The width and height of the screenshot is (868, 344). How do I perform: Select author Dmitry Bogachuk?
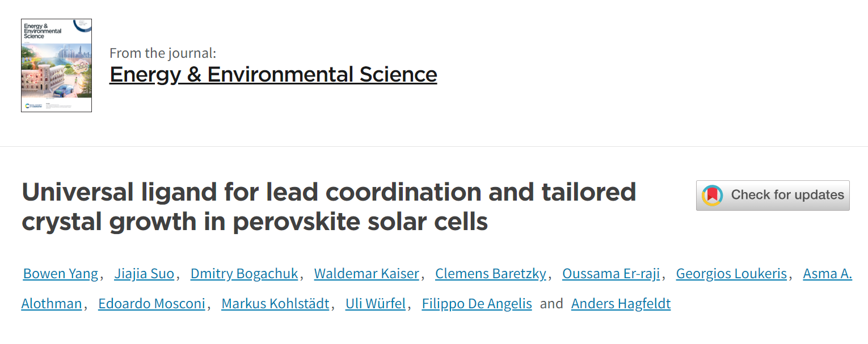pos(244,274)
